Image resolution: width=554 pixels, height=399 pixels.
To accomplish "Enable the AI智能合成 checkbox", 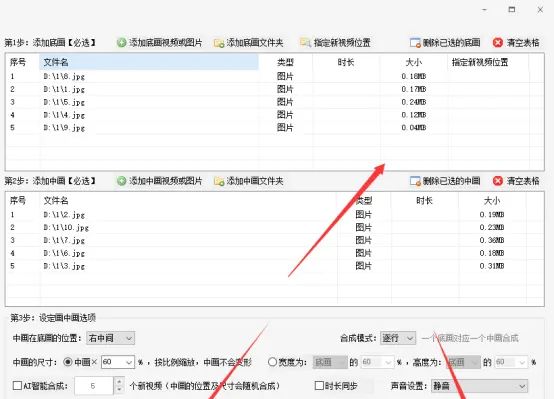I will pyautogui.click(x=17, y=386).
